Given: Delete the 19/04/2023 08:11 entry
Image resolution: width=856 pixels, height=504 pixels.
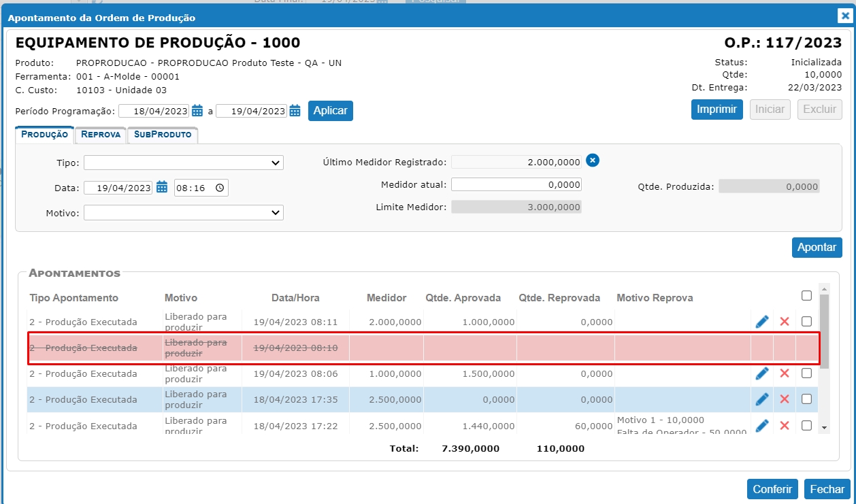Looking at the screenshot, I should pyautogui.click(x=785, y=322).
